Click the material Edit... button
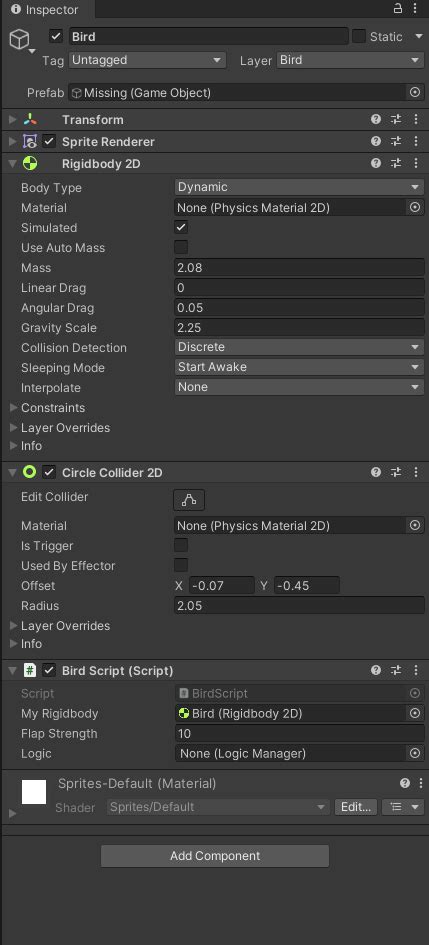The height and width of the screenshot is (945, 429). click(x=356, y=807)
